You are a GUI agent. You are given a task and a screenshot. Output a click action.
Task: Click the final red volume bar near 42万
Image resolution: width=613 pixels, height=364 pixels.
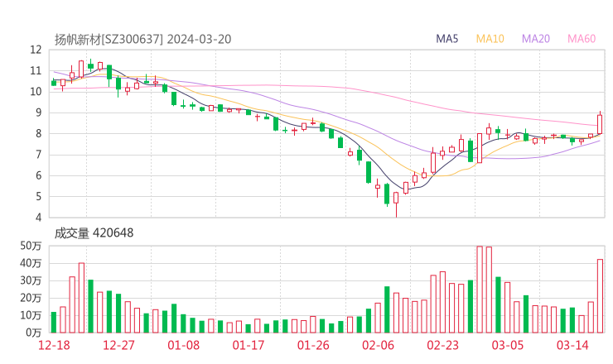point(600,296)
